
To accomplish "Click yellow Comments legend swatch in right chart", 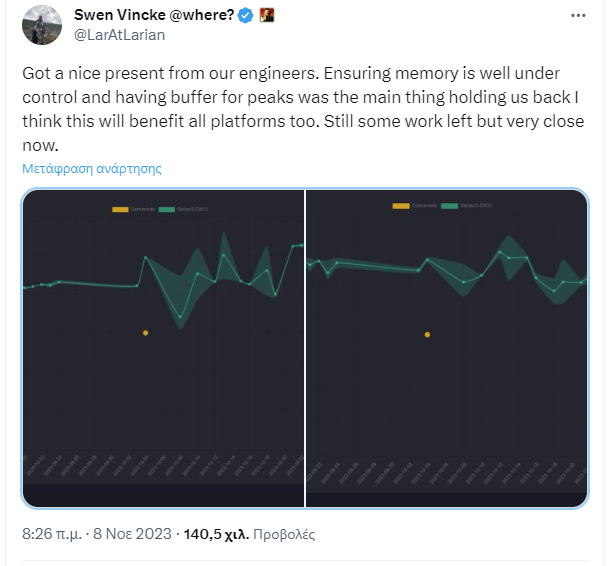I will [401, 205].
